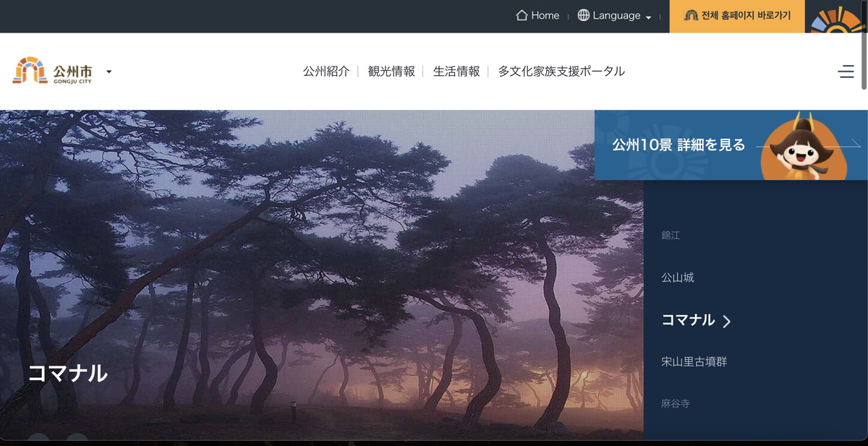This screenshot has height=446, width=868.
Task: Open the 観光情報 menu
Action: tap(391, 72)
